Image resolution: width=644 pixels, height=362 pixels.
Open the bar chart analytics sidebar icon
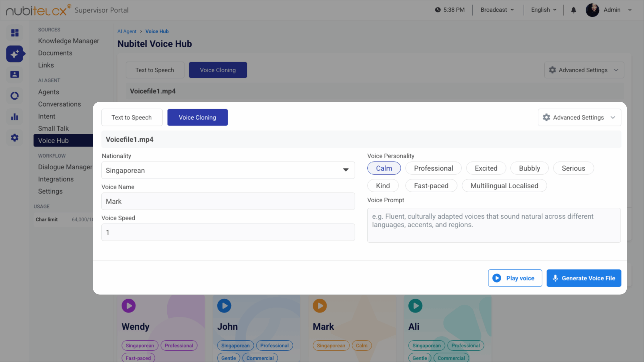point(15,117)
